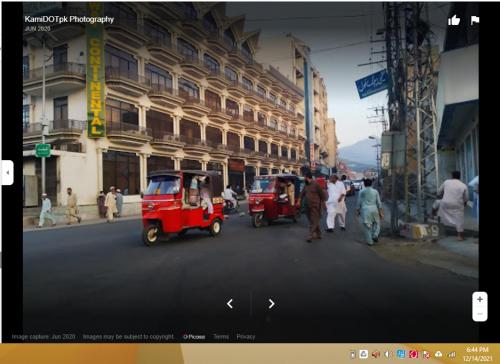
Task: Zoom out with the minus button
Action: click(480, 314)
